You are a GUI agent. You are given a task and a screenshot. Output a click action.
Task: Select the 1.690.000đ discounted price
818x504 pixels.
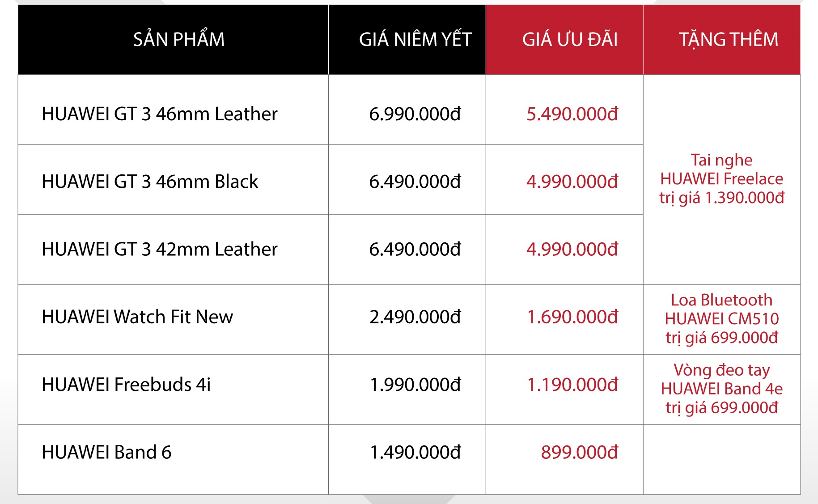point(572,317)
